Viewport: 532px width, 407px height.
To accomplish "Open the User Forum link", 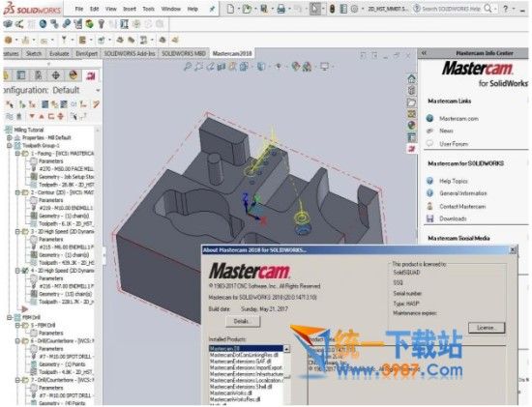I will 454,144.
